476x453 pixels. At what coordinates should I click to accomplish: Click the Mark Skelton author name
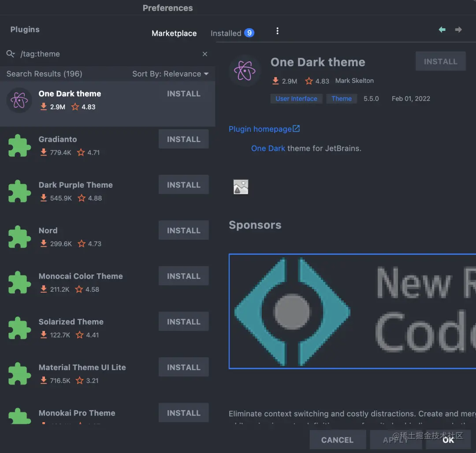(x=354, y=81)
